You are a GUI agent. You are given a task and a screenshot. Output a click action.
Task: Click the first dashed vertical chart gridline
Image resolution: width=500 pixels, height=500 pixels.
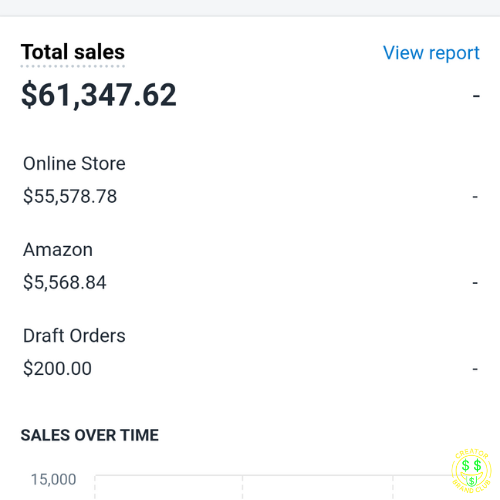click(95, 487)
